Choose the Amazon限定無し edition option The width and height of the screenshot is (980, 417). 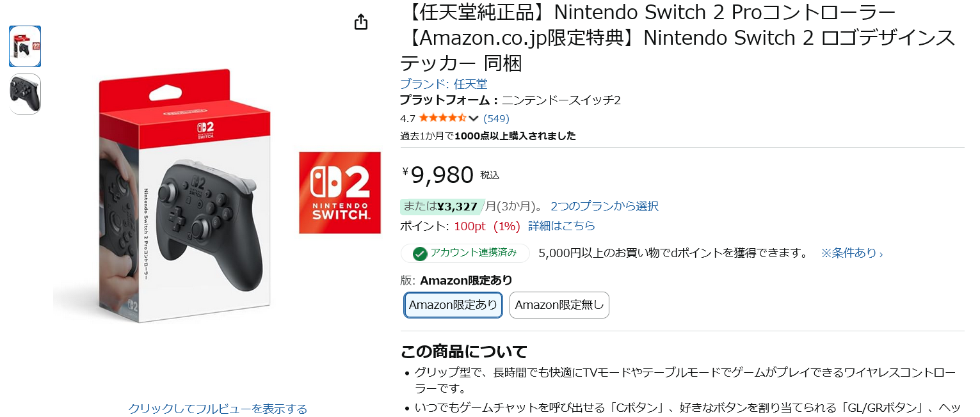(x=559, y=305)
